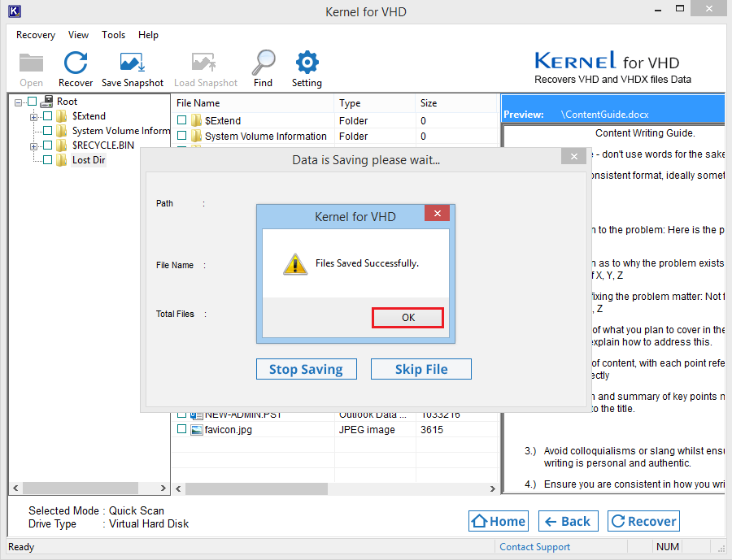Click the Stop Saving button

(x=307, y=369)
